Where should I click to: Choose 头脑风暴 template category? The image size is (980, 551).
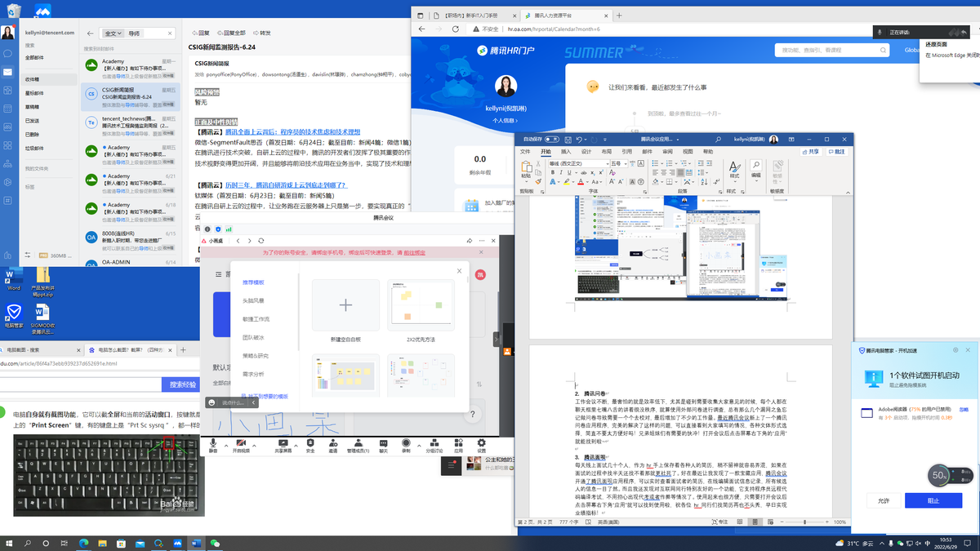(x=253, y=300)
